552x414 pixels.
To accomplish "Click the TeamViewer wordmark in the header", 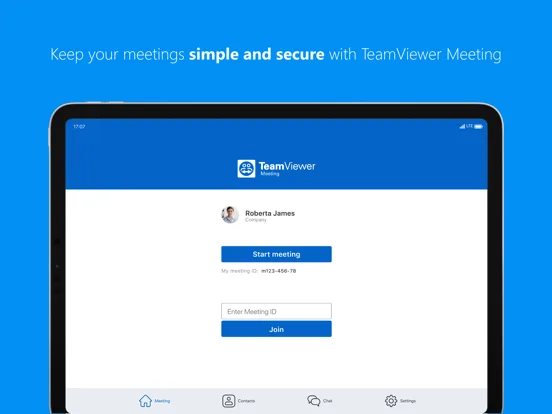I will point(287,166).
